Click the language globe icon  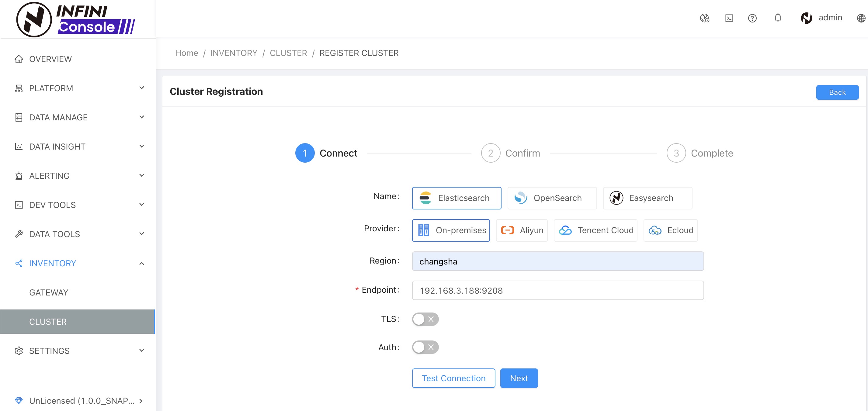pyautogui.click(x=861, y=18)
